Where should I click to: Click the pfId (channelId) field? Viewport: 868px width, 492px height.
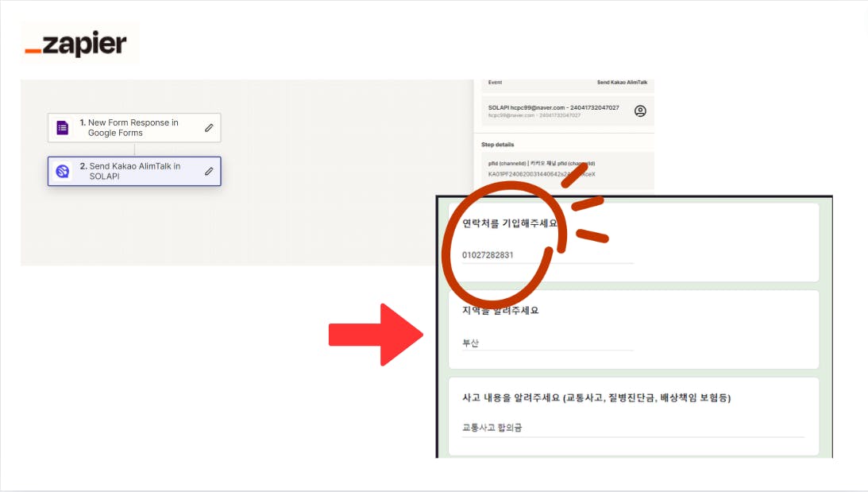coord(567,169)
